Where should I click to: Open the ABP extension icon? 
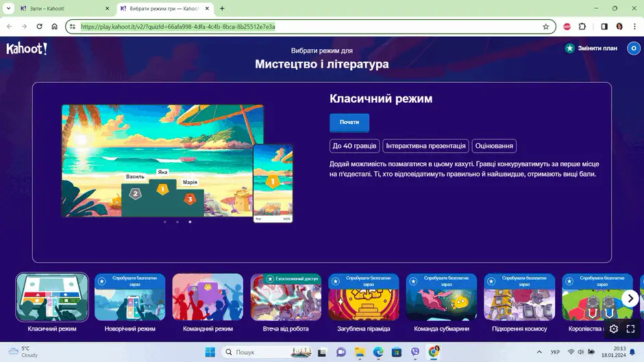coord(567,27)
